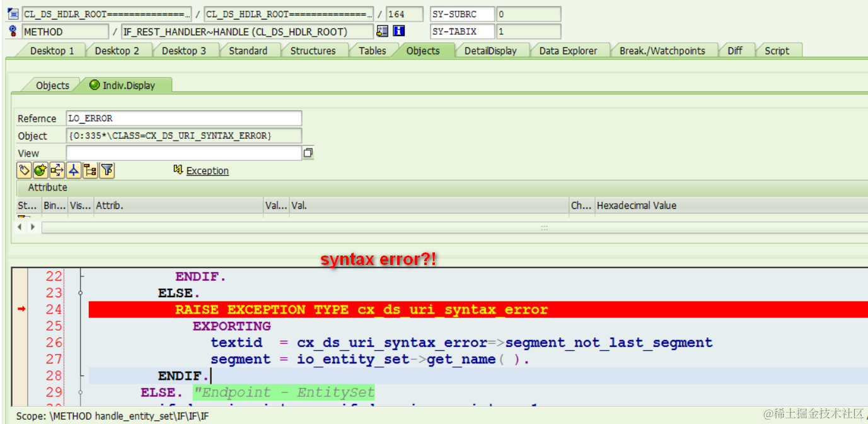This screenshot has width=868, height=424.
Task: Click the right scroll arrow of attribute table
Action: pos(32,227)
